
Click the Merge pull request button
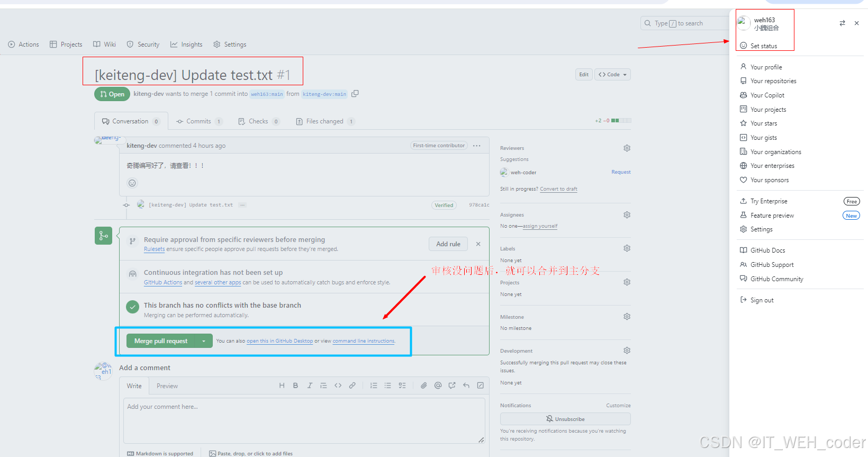coord(161,341)
